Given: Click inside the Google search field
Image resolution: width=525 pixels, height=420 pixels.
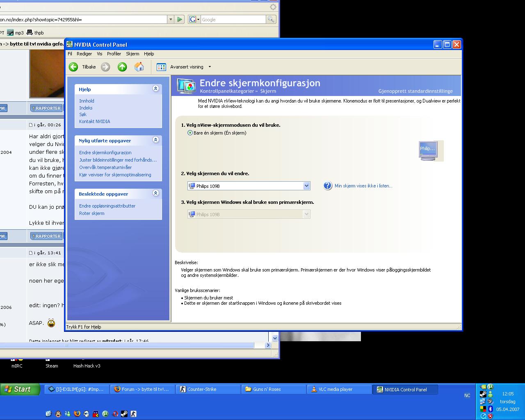Looking at the screenshot, I should pos(233,19).
